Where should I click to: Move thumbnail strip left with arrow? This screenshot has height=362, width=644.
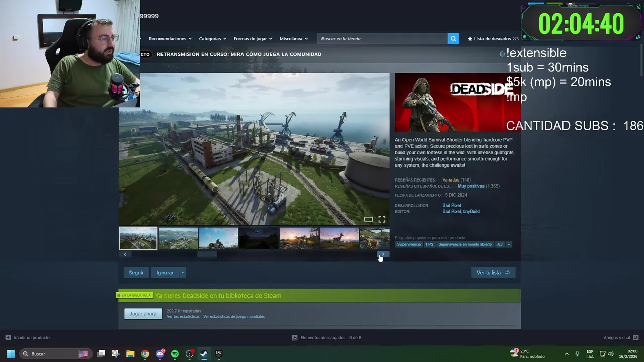pyautogui.click(x=125, y=254)
